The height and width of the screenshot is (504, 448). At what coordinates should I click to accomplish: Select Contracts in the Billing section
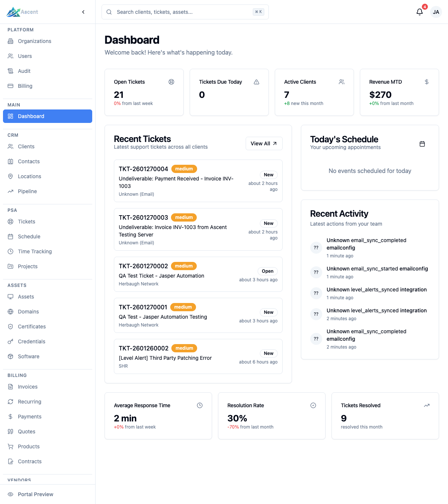[29, 461]
